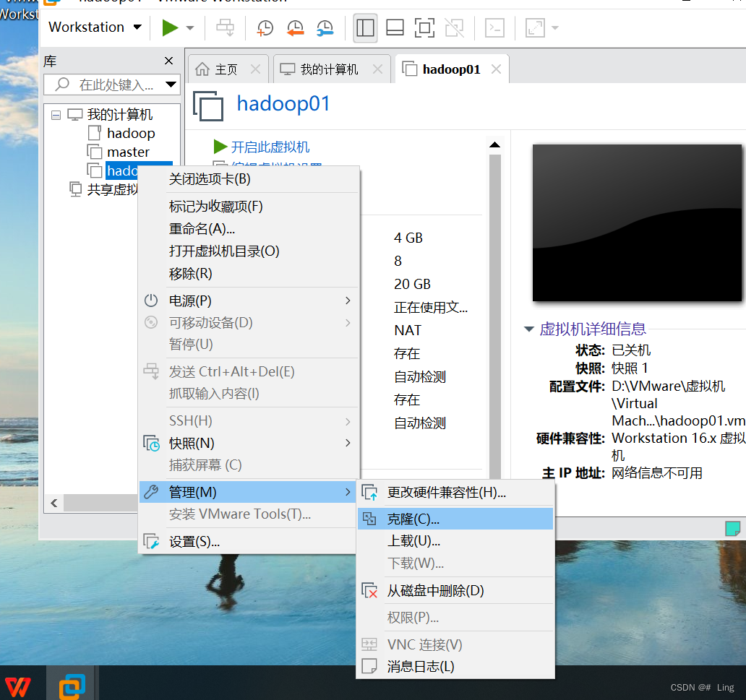Screen dimensions: 746x700
Task: Open the dropdown arrow beside power-on button
Action: [190, 28]
